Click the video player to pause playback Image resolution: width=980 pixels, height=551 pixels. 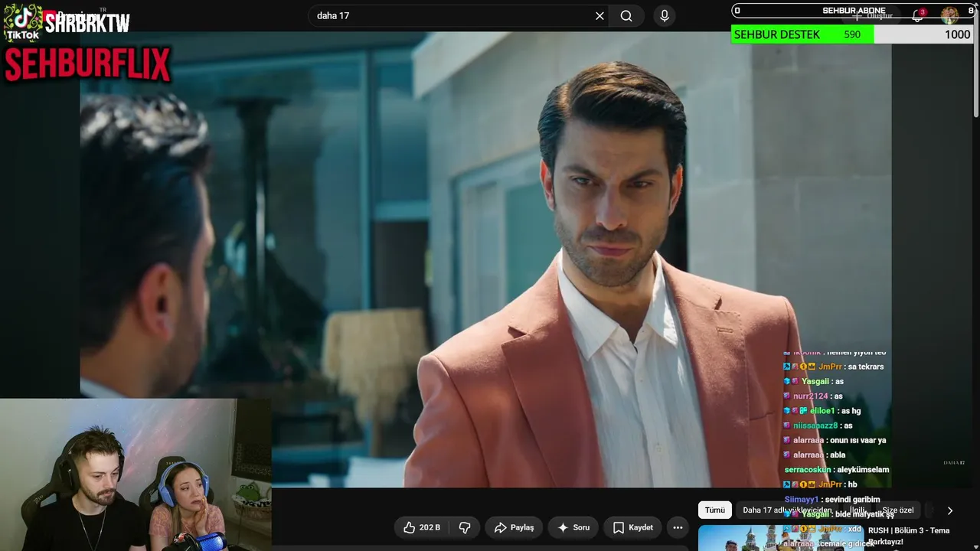[x=485, y=260]
